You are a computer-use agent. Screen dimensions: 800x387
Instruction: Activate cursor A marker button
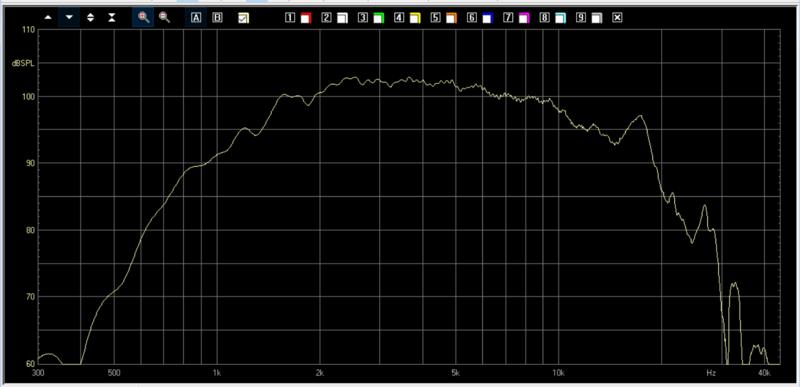pos(196,18)
